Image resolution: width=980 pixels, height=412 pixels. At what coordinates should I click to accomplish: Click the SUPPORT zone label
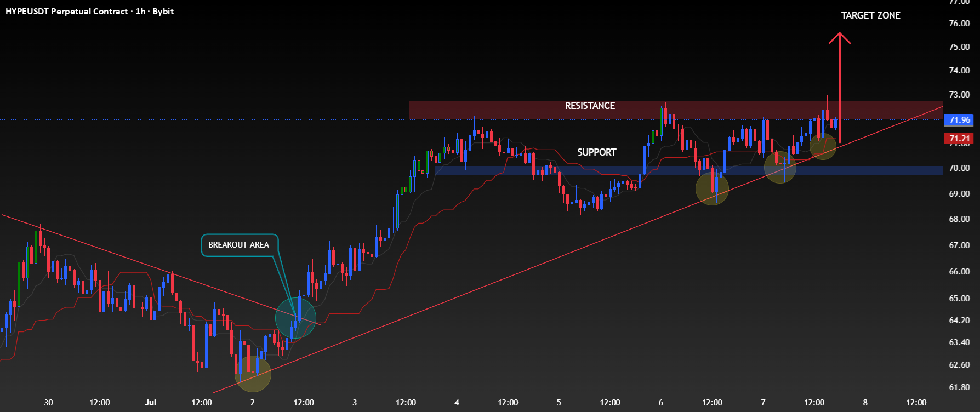click(x=596, y=152)
